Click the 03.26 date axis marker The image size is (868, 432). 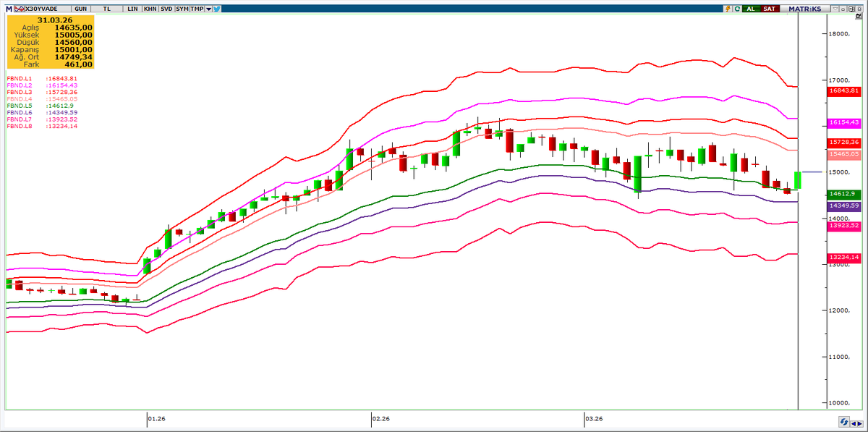pos(595,418)
